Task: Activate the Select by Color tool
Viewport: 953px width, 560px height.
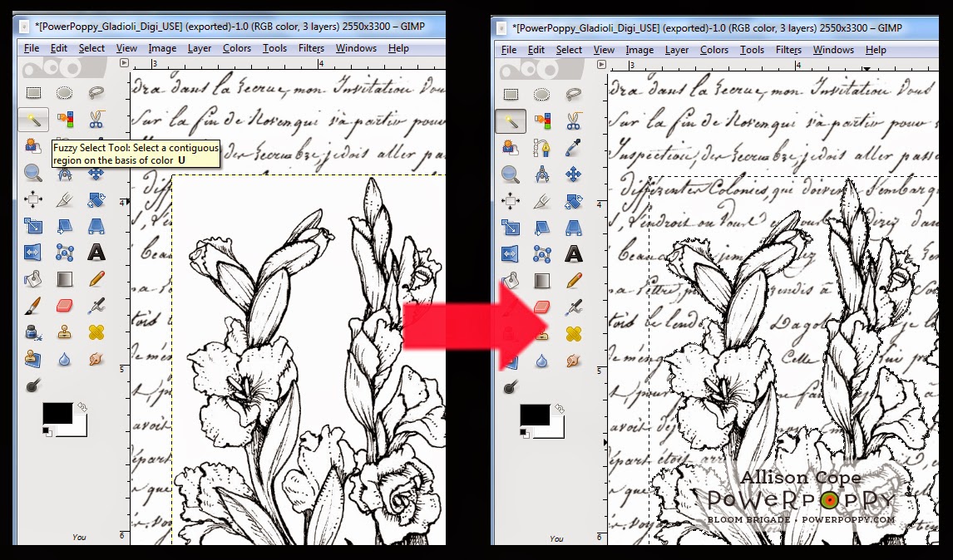Action: pyautogui.click(x=65, y=121)
